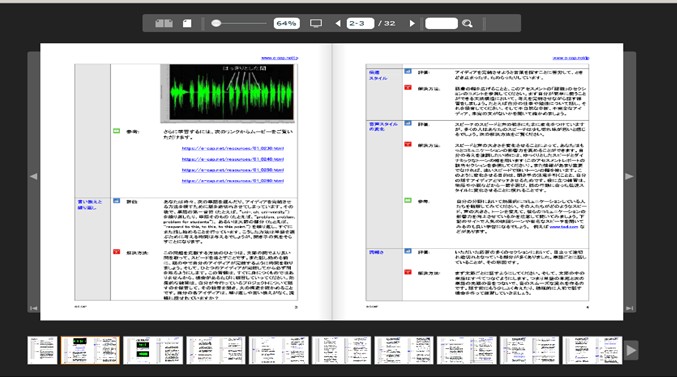Open fullscreen with the monitor icon
This screenshot has width=677, height=377.
[316, 23]
